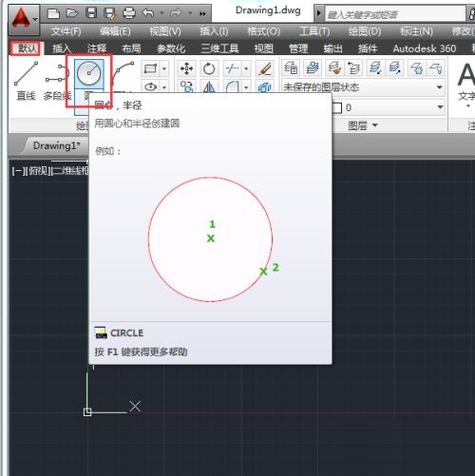The width and height of the screenshot is (475, 476).
Task: Click the layer 0 color swatch
Action: pos(337,107)
